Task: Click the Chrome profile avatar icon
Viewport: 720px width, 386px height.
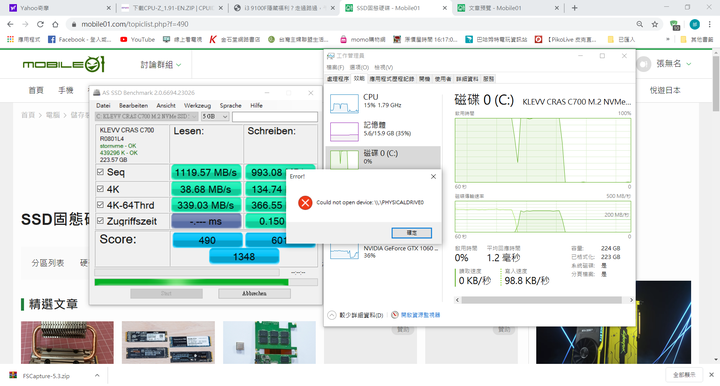Action: [x=695, y=24]
